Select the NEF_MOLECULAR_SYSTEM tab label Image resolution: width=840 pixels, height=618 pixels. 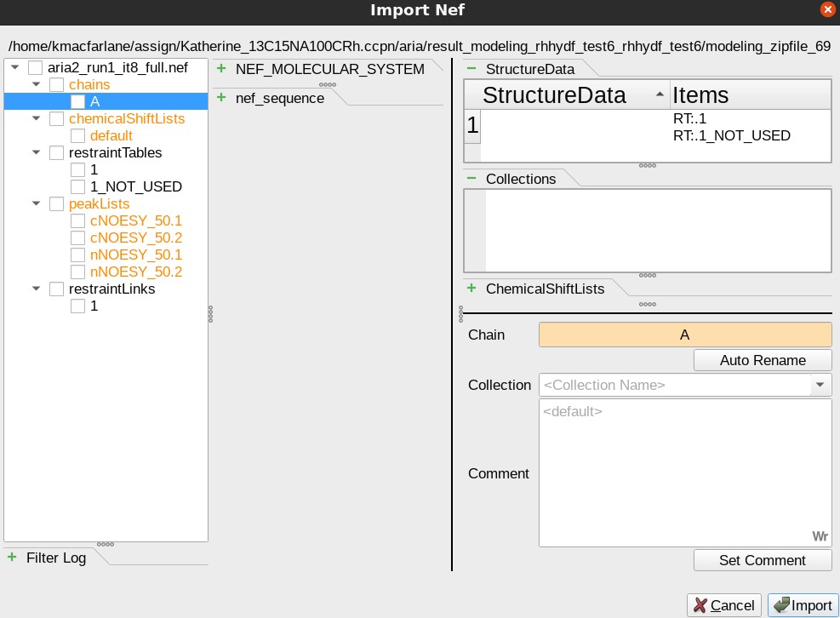330,69
